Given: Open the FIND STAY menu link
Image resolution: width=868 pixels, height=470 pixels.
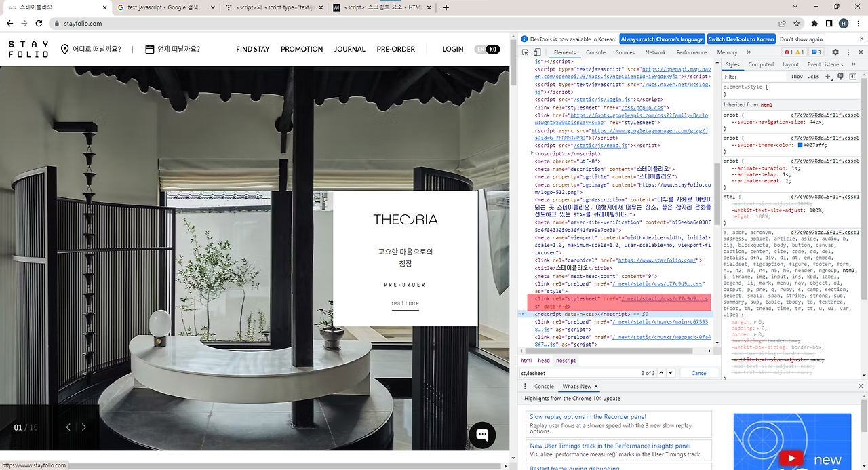Looking at the screenshot, I should point(252,49).
